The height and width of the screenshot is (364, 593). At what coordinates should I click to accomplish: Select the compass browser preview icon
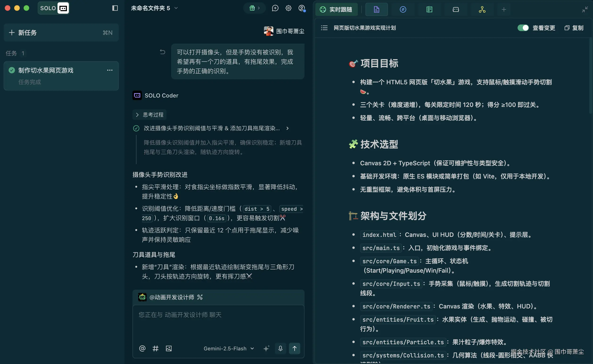click(403, 9)
